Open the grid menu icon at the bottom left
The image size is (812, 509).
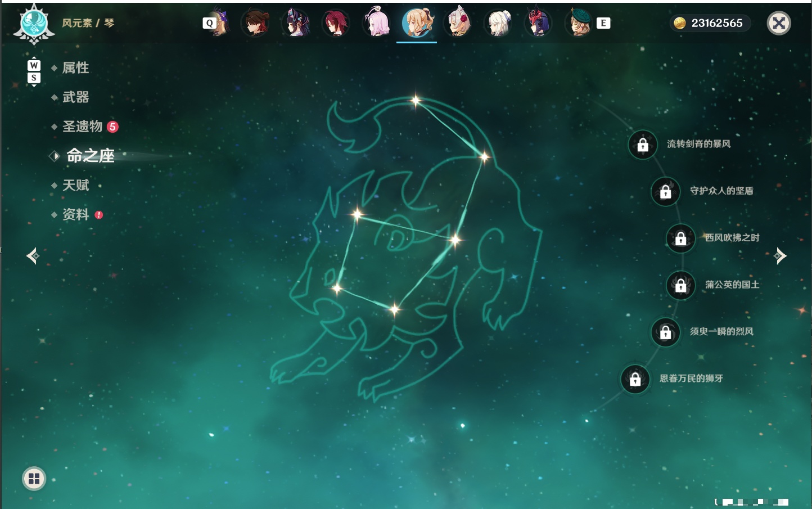tap(34, 479)
